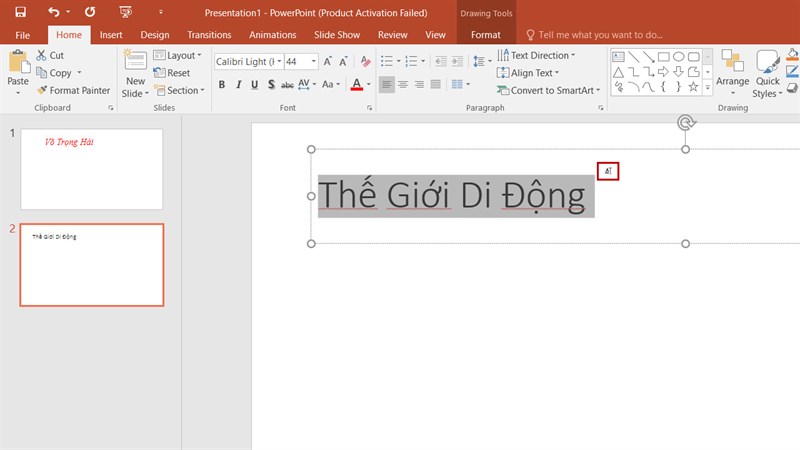This screenshot has width=800, height=450.
Task: Pick the star shape
Action: 693,87
